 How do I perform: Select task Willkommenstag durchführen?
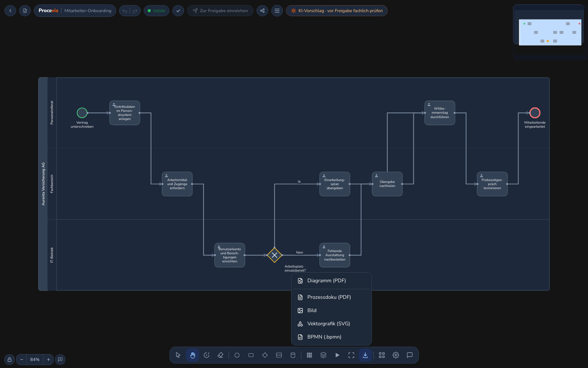click(x=440, y=113)
